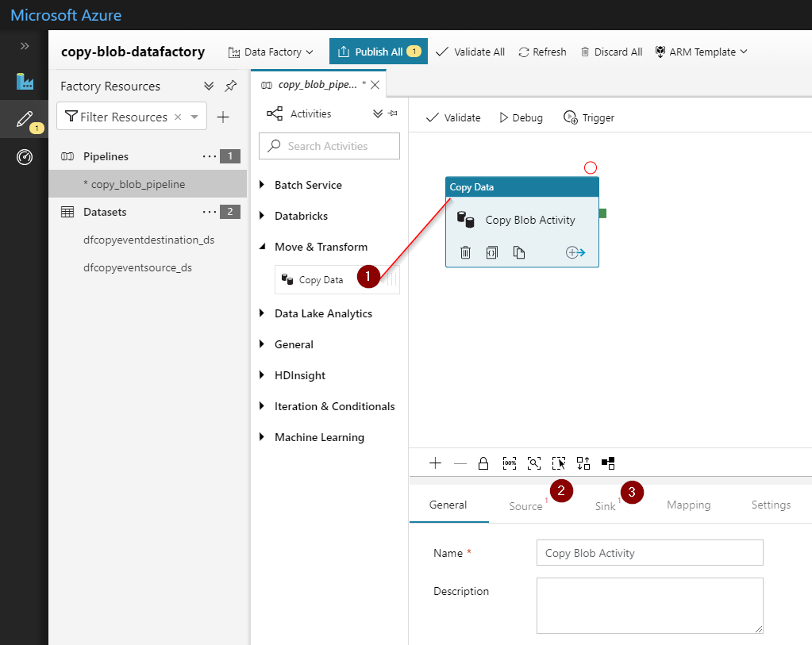
Task: Switch to the Mapping tab
Action: 688,505
